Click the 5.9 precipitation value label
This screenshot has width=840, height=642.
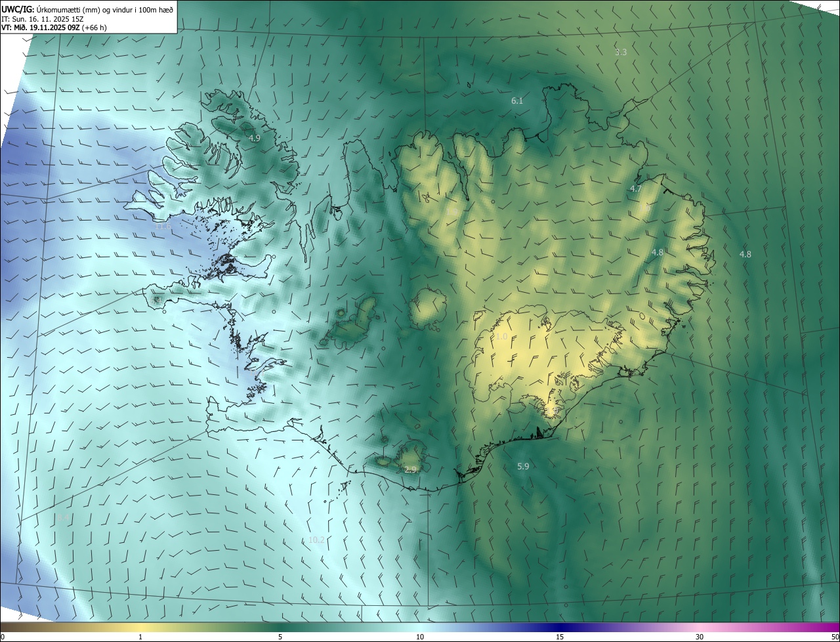523,466
